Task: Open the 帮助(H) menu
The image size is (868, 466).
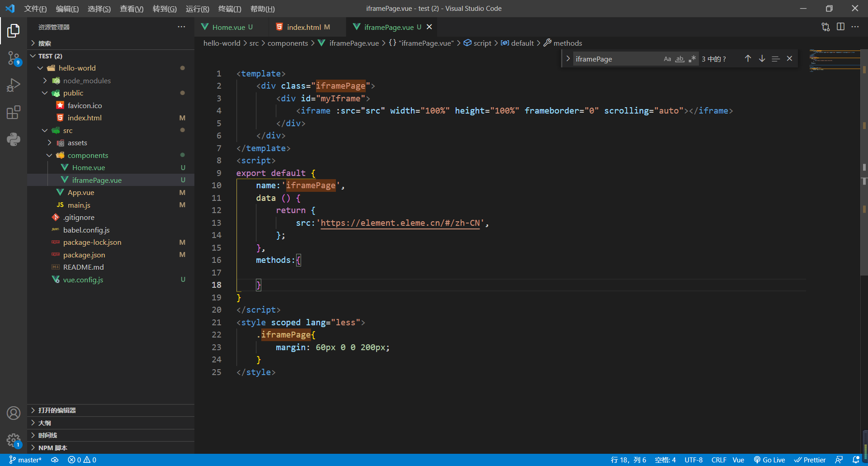Action: click(x=263, y=9)
